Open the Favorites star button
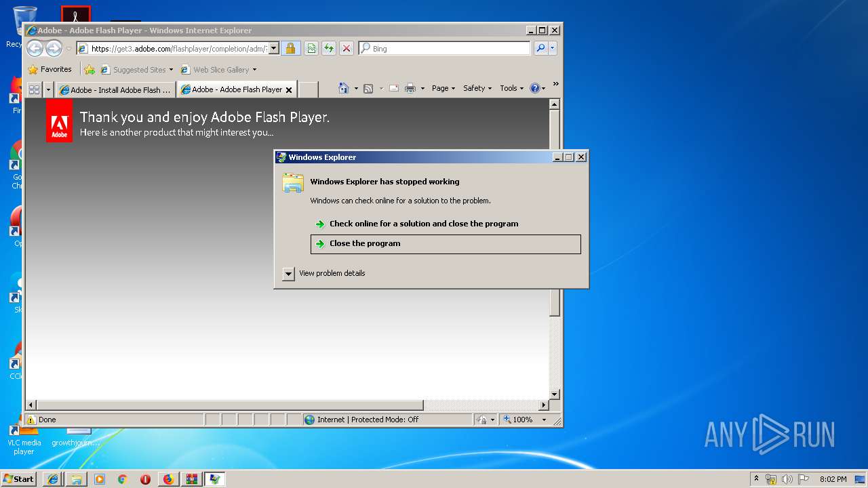The width and height of the screenshot is (868, 488). [x=50, y=69]
